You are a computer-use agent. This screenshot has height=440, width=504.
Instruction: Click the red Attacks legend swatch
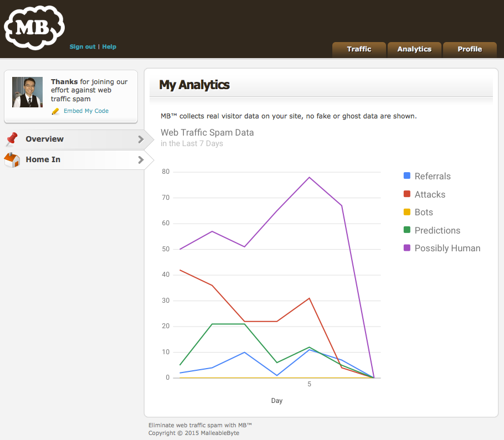click(407, 194)
